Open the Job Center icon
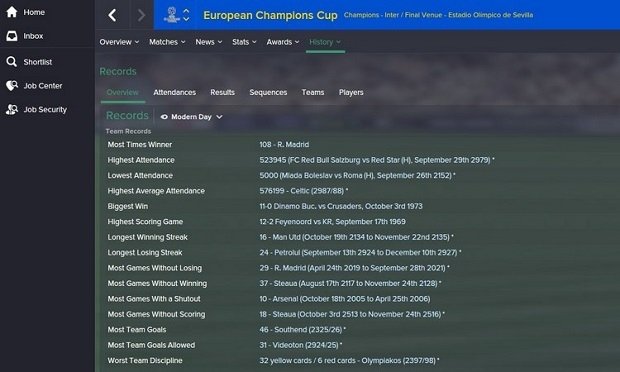This screenshot has width=620, height=372. tap(12, 85)
